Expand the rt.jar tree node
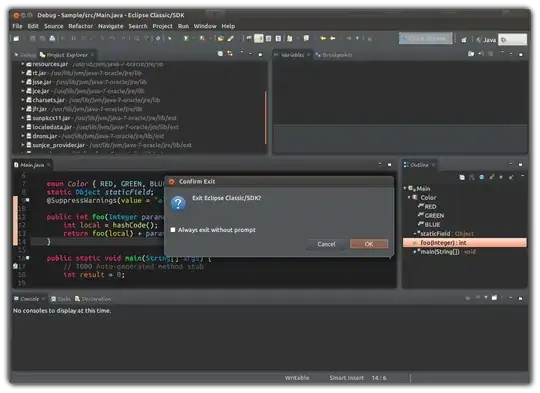 coord(23,73)
